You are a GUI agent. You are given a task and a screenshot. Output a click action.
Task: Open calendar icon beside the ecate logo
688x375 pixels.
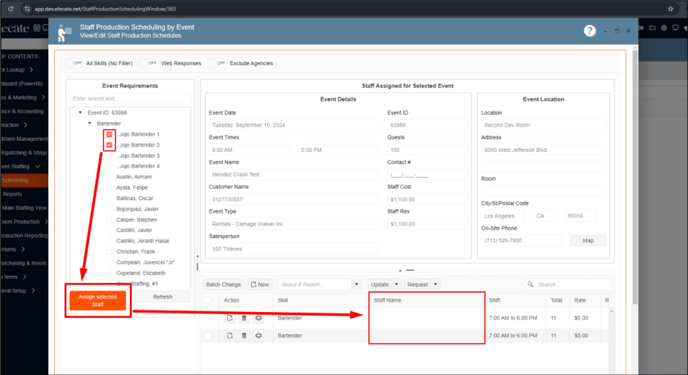pyautogui.click(x=37, y=28)
